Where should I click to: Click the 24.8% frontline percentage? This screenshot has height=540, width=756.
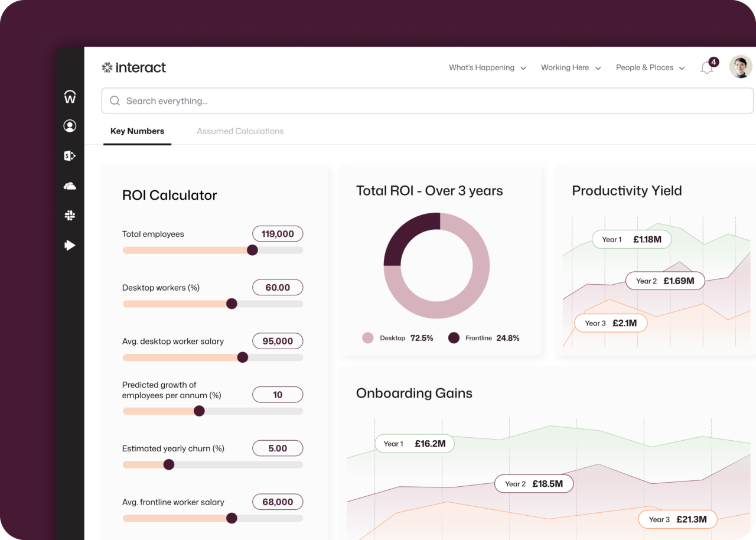pyautogui.click(x=508, y=338)
